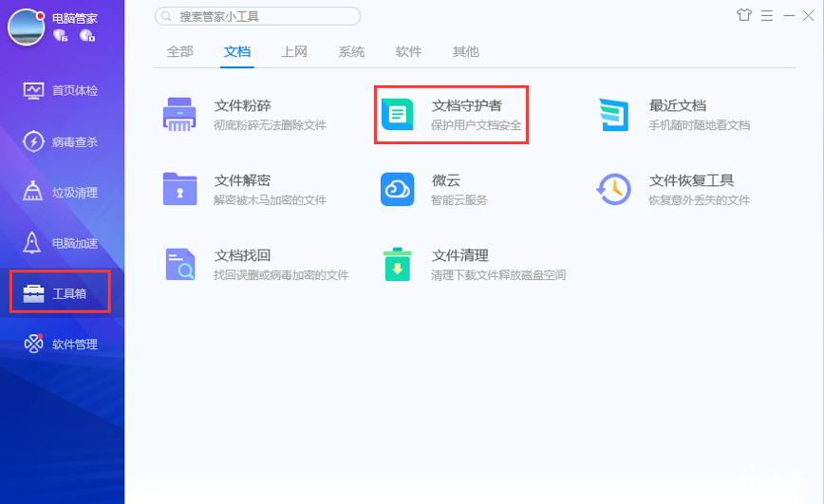824x504 pixels.
Task: Open the 最近文档 recent documents icon
Action: tap(614, 115)
